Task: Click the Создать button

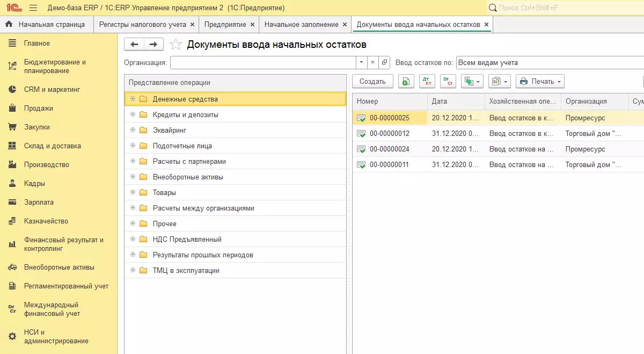Action: pyautogui.click(x=372, y=82)
